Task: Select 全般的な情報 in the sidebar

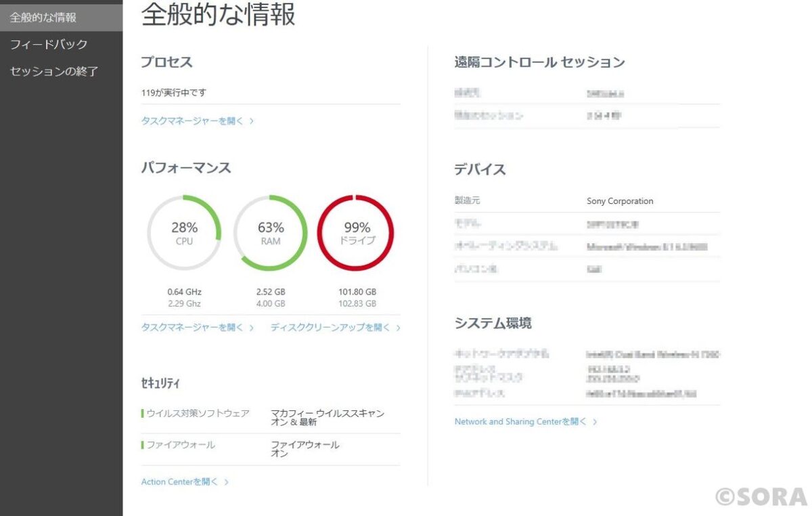Action: (x=43, y=17)
